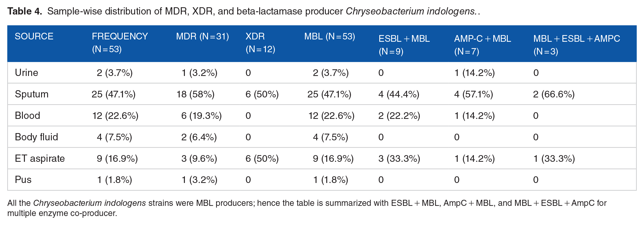The image size is (644, 225).
Task: Click the MBL (N=53) column header
Action: pos(330,37)
